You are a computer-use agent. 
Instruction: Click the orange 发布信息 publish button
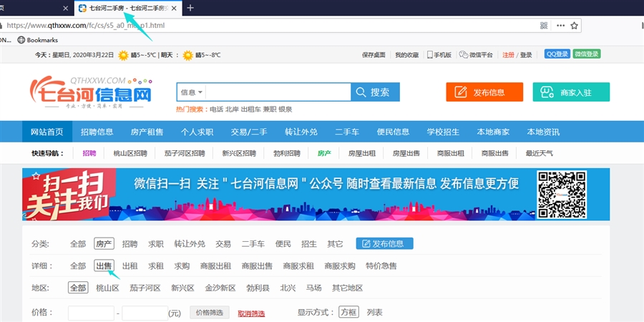click(x=484, y=92)
